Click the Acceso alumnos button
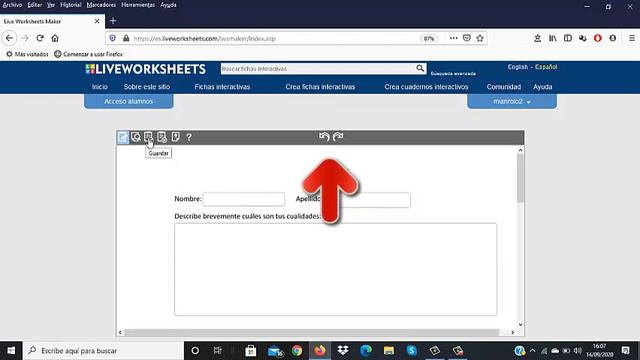 [129, 101]
